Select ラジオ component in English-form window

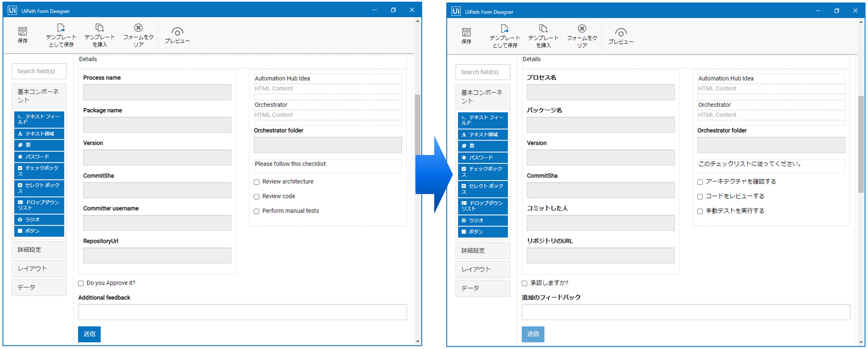pos(39,220)
